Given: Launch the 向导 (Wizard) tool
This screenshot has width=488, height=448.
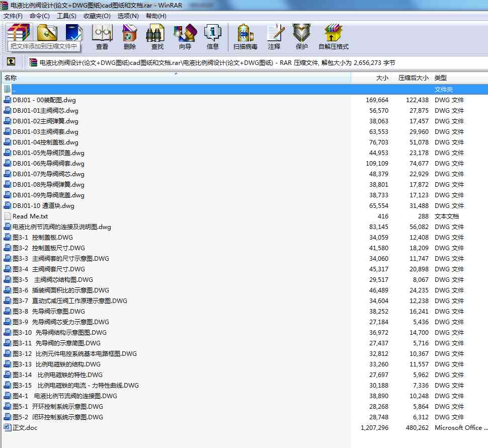Looking at the screenshot, I should [184, 36].
